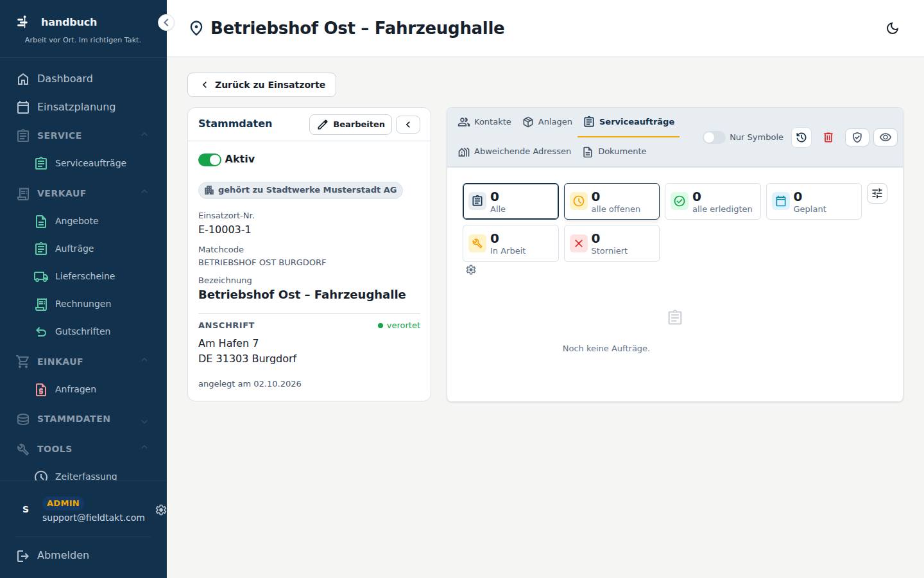
Task: Click the shield check icon button
Action: tap(857, 137)
